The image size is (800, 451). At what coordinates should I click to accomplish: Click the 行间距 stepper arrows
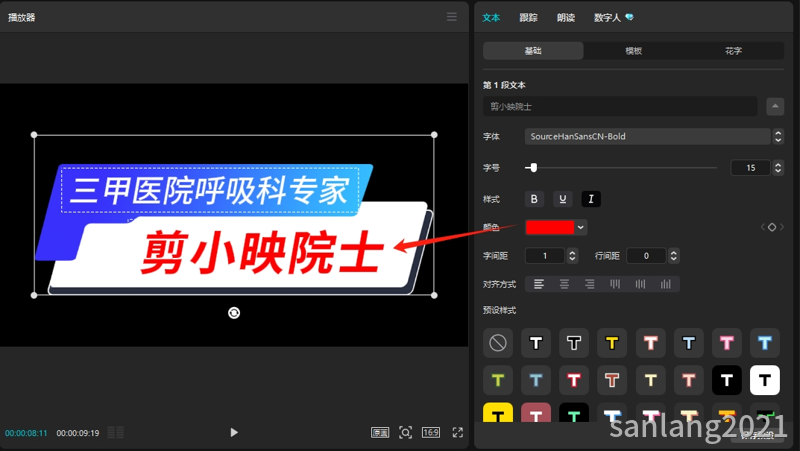pos(674,256)
